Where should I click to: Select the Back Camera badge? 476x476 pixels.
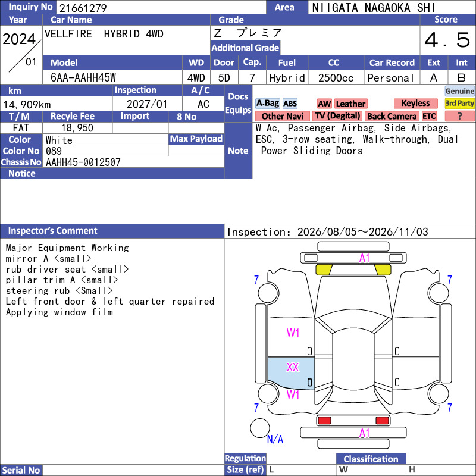click(392, 116)
